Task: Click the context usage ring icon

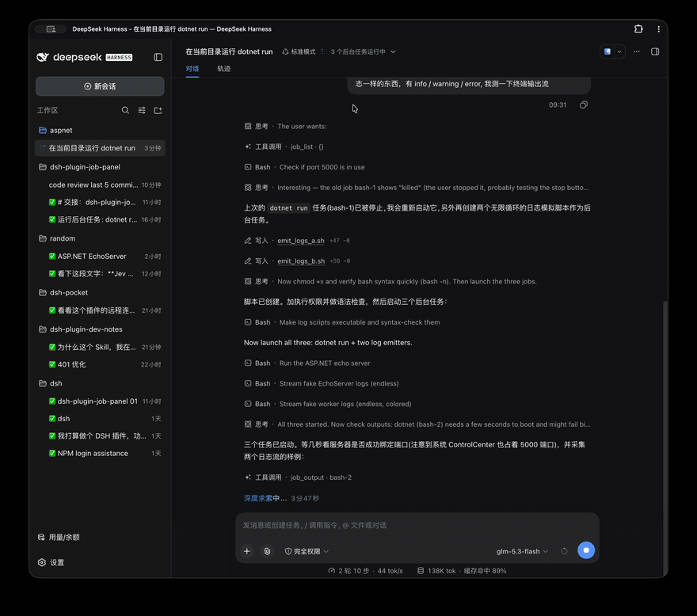Action: coord(564,551)
